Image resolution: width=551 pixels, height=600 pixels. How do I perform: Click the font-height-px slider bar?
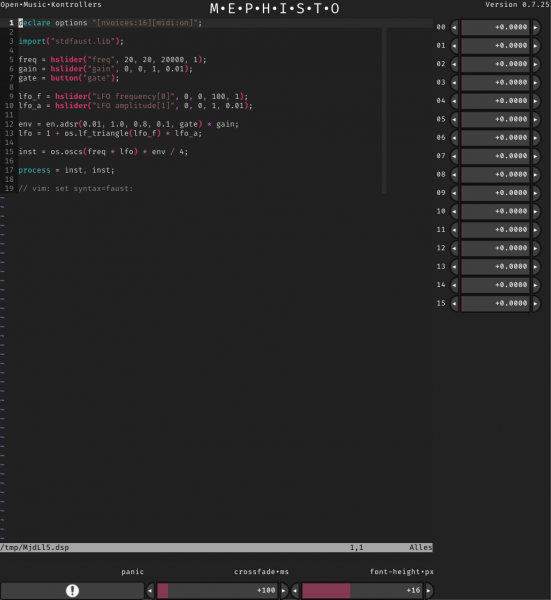coord(362,590)
